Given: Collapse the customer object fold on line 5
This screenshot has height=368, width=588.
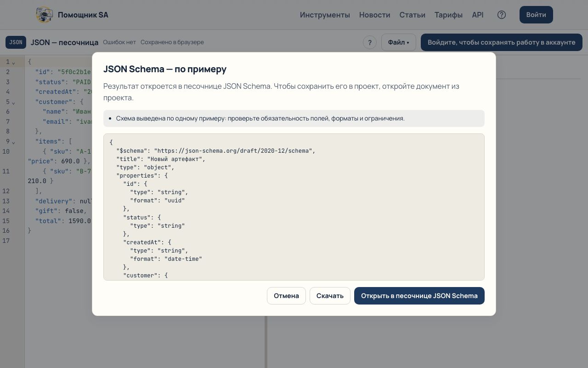Looking at the screenshot, I should point(13,102).
